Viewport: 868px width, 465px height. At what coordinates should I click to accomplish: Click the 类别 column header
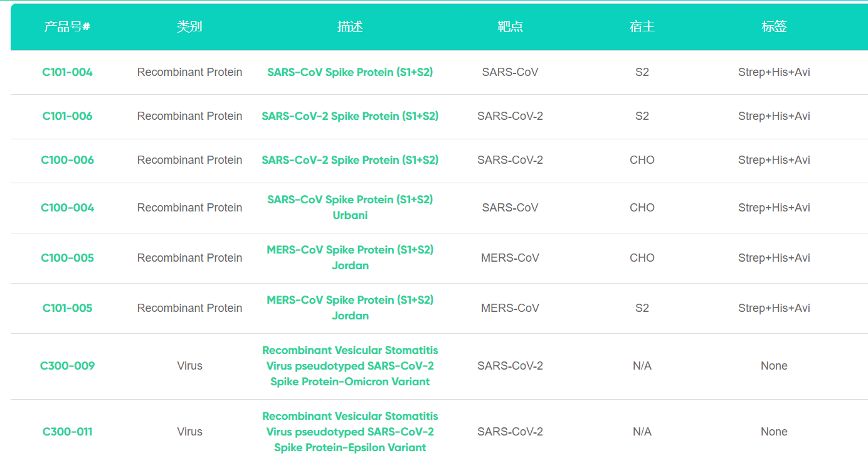point(189,27)
